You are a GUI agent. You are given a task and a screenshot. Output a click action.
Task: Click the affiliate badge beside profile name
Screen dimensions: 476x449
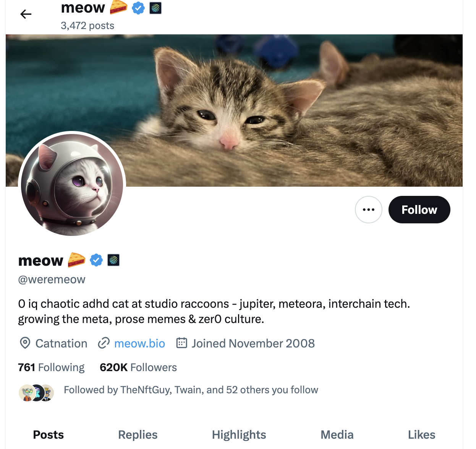coord(113,260)
